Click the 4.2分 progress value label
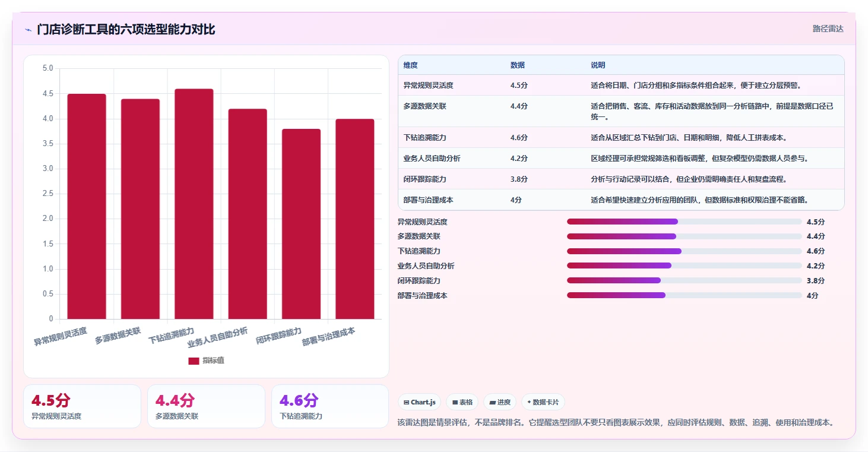868x452 pixels. coord(816,265)
